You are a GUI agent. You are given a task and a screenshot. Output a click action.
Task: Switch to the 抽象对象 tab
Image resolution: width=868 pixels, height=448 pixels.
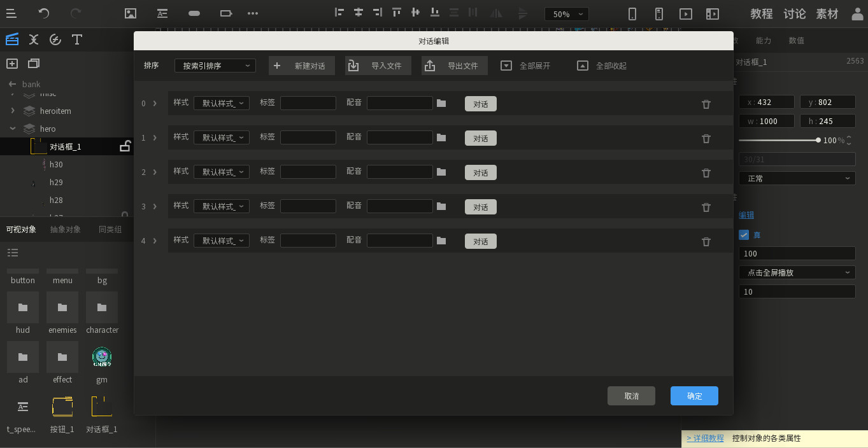pos(65,229)
